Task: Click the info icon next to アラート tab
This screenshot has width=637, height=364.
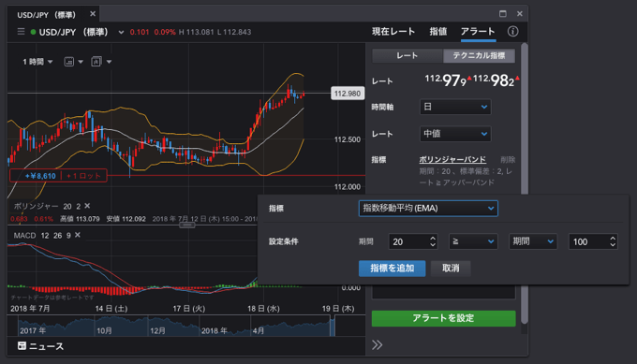Action: (512, 31)
